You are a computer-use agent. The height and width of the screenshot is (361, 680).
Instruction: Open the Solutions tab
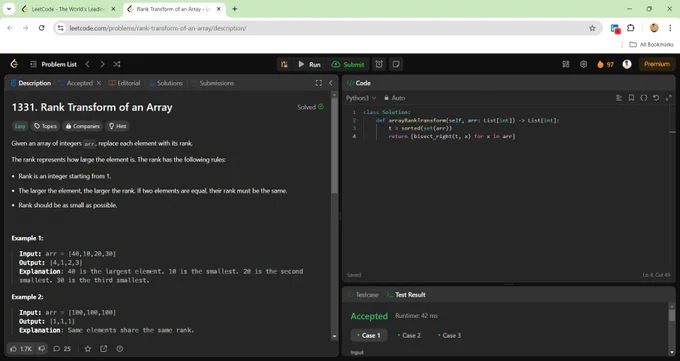(166, 83)
